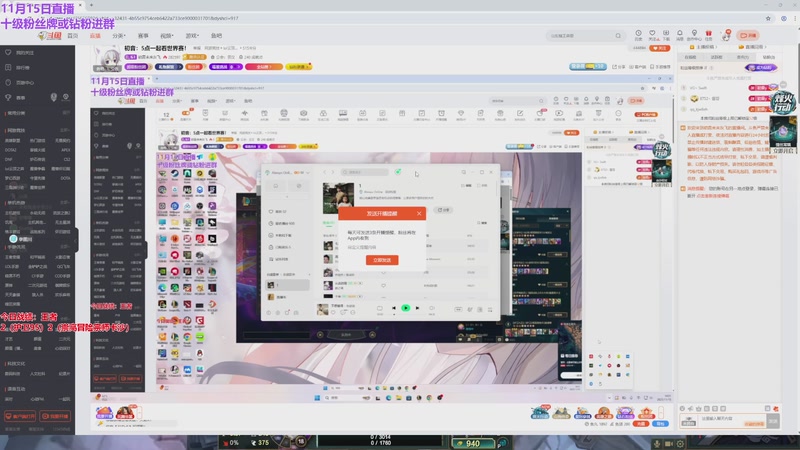
Task: Click orange 开播 button in outer top bar
Action: pyautogui.click(x=747, y=36)
